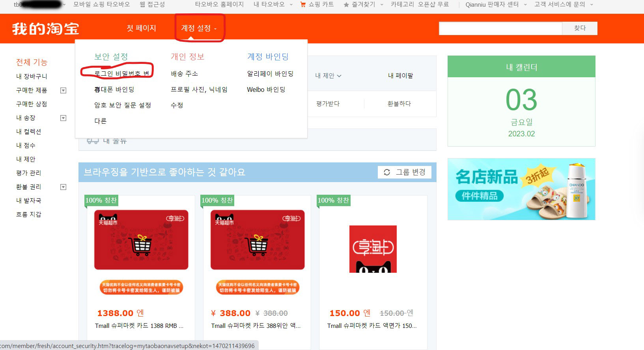Select 휴대폰 바인딩 menu entry

coord(114,89)
